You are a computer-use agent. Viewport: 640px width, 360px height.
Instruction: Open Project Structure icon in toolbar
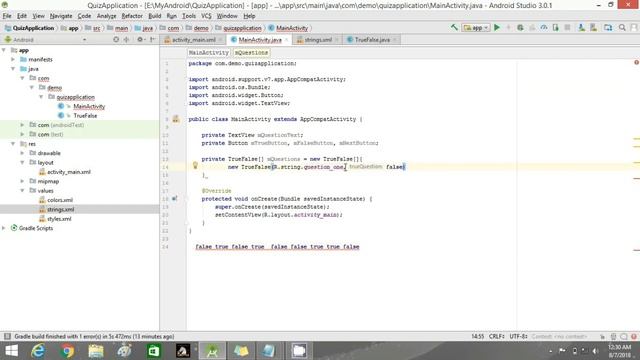608,27
